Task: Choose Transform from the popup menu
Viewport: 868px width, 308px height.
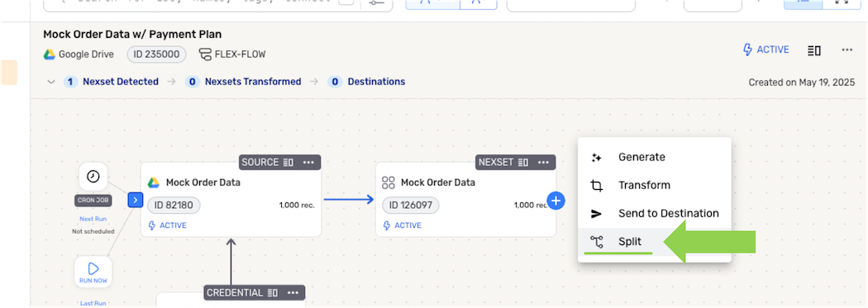Action: [655, 185]
